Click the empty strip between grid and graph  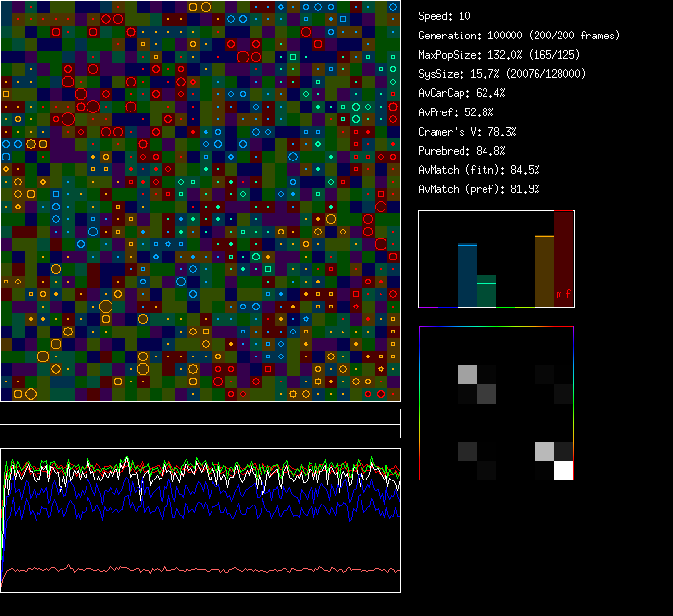click(200, 414)
